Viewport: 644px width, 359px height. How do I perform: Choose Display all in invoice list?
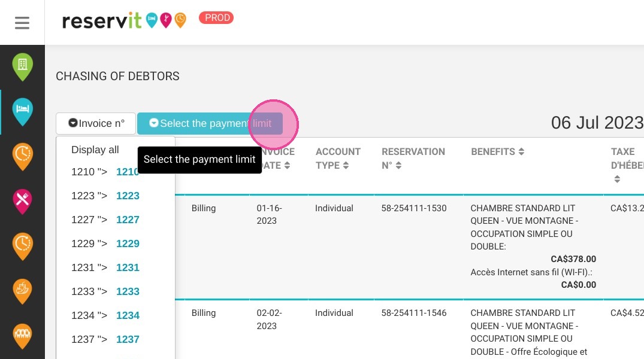point(95,150)
